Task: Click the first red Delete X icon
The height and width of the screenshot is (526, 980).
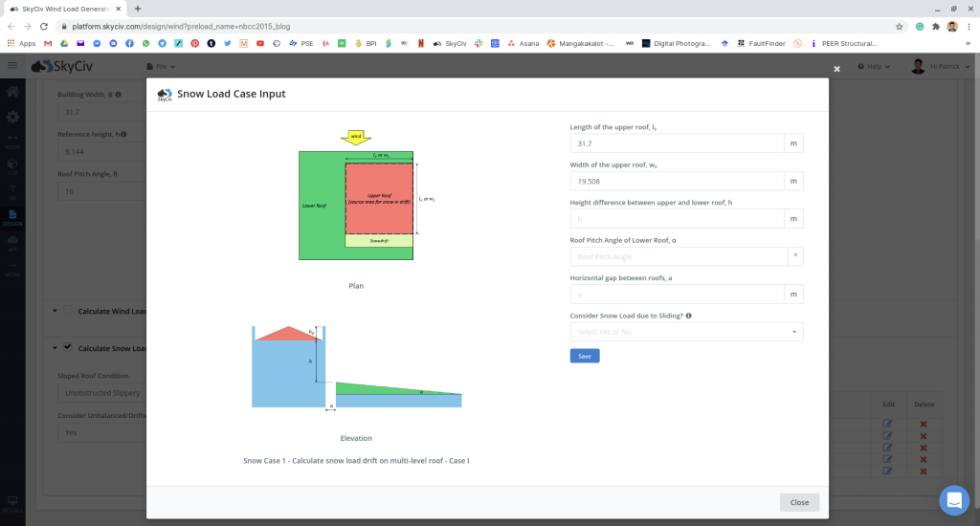Action: tap(923, 424)
